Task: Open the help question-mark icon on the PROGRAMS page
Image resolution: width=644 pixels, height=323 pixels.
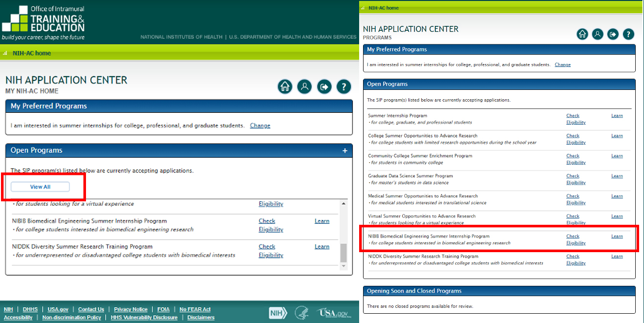Action: coord(628,34)
